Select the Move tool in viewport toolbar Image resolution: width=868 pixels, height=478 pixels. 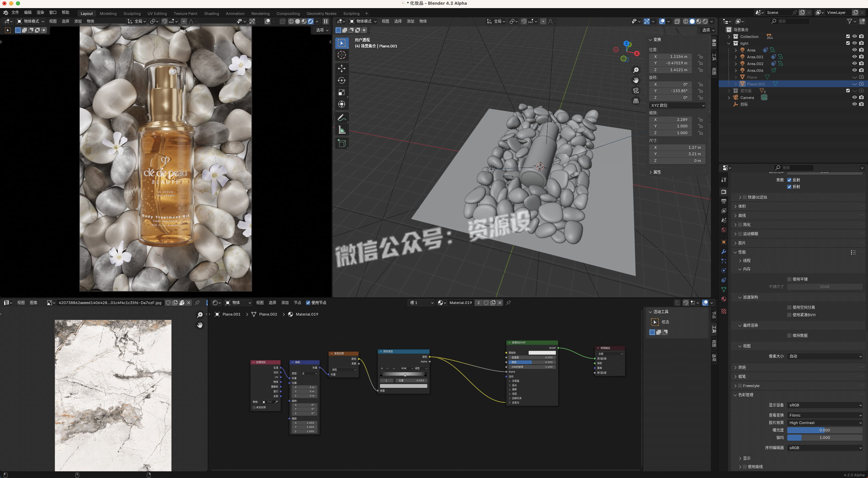(x=342, y=68)
